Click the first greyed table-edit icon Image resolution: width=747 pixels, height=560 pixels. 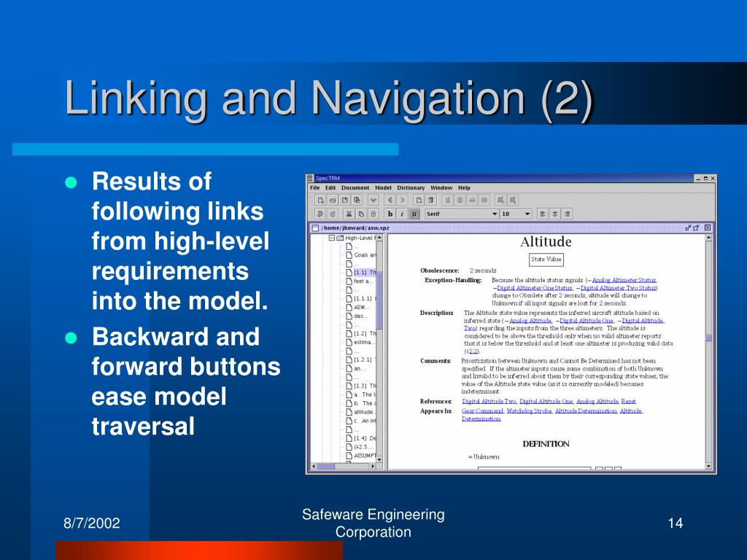pyautogui.click(x=448, y=201)
